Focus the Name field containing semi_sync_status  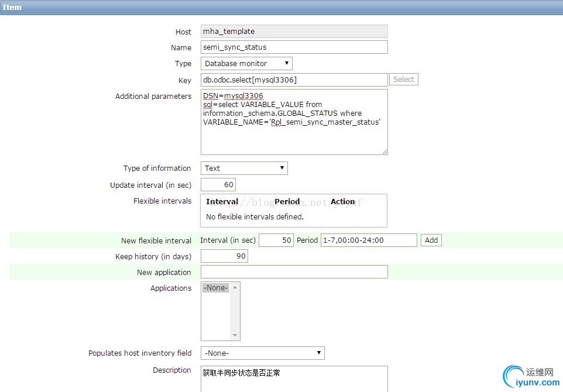click(x=294, y=47)
